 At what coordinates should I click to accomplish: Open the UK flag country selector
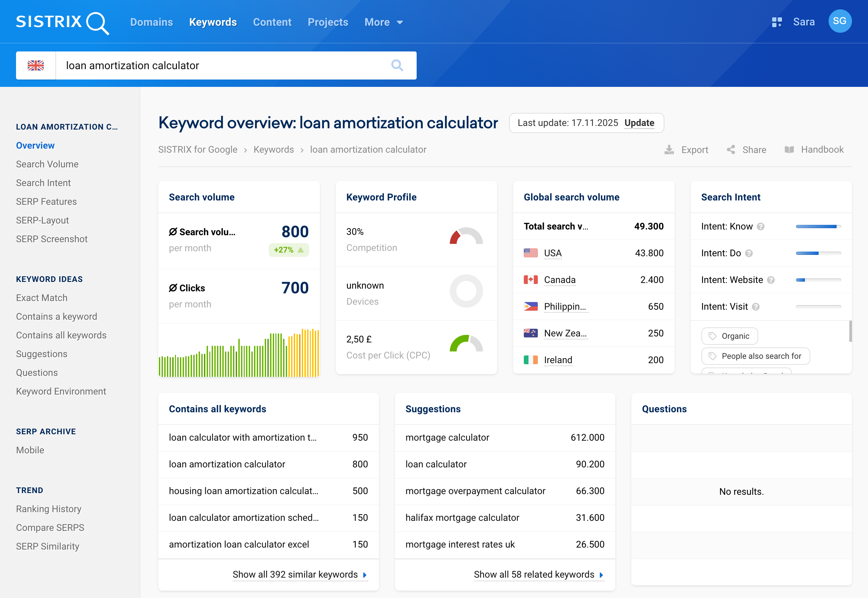[36, 65]
